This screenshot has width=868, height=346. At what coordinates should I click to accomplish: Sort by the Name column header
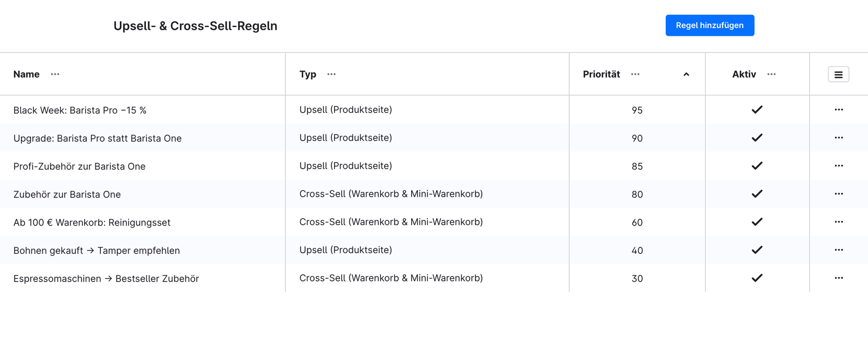coord(27,74)
